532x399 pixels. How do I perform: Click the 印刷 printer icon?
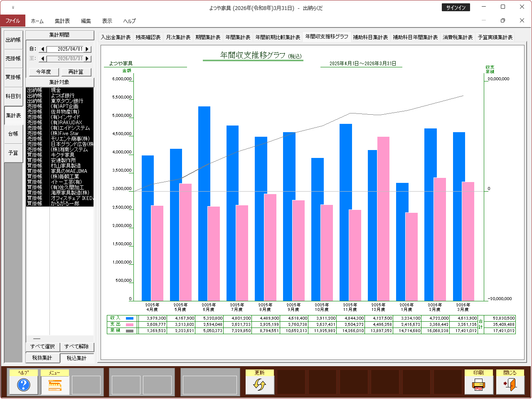tap(479, 385)
